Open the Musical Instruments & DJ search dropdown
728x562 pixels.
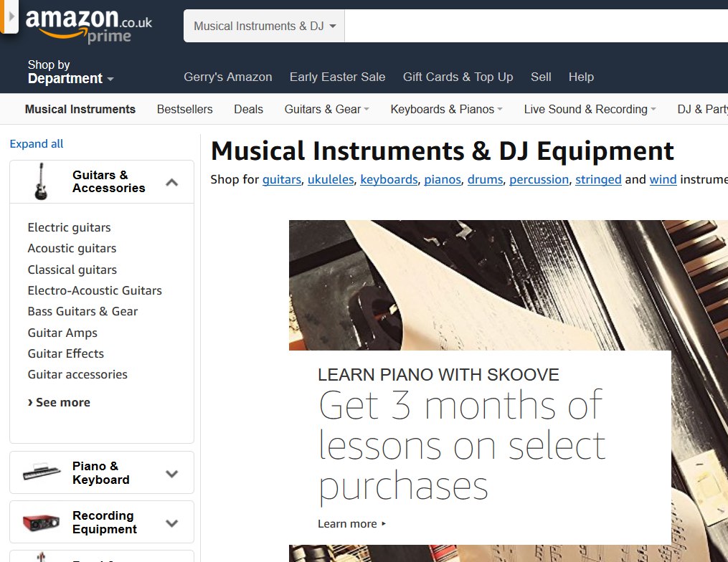tap(264, 26)
